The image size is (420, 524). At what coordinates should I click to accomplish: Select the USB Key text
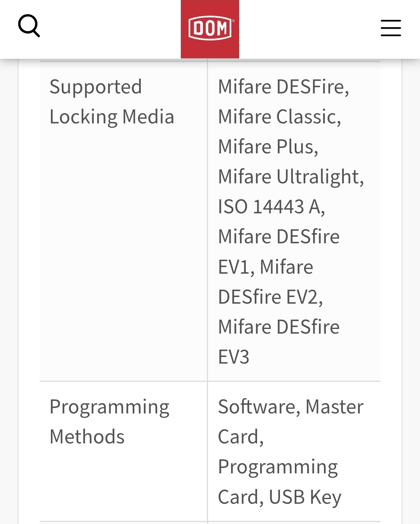(x=305, y=497)
